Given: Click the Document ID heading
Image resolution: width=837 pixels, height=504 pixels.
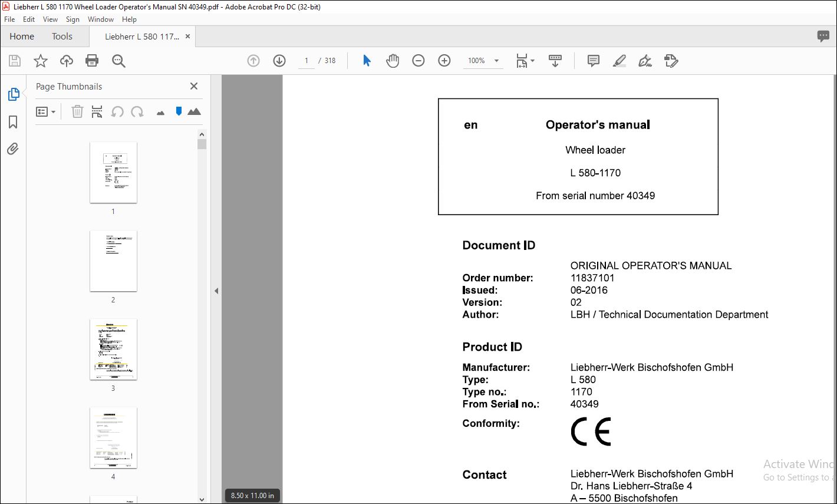Looking at the screenshot, I should (499, 245).
